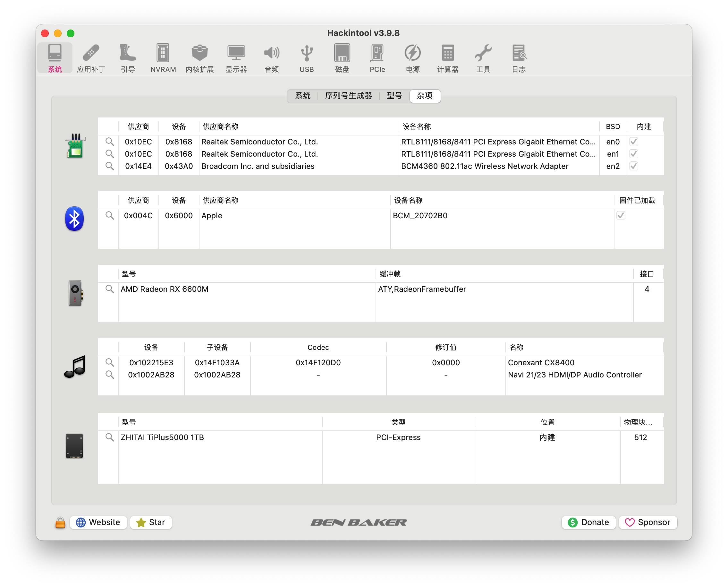Image resolution: width=728 pixels, height=588 pixels.
Task: Click magnifier beside AMD Radeon RX 6600M
Action: [109, 289]
